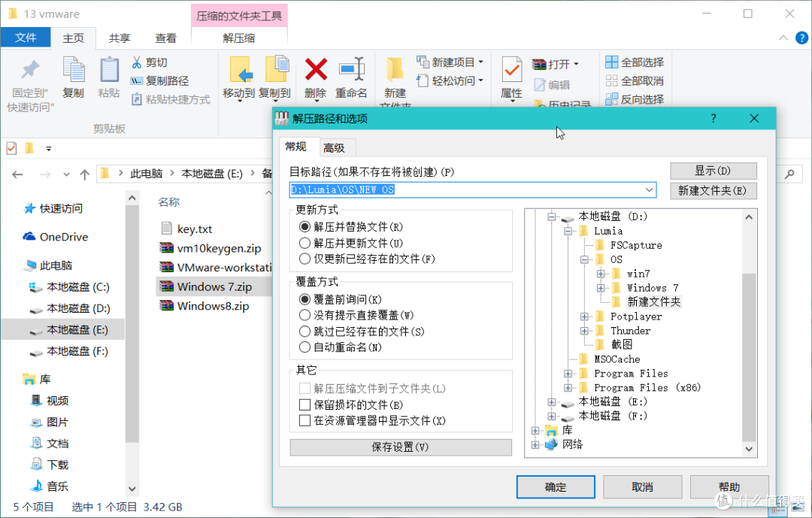This screenshot has height=518, width=812.
Task: Open the Move to (移动到) menu
Action: coord(239,77)
